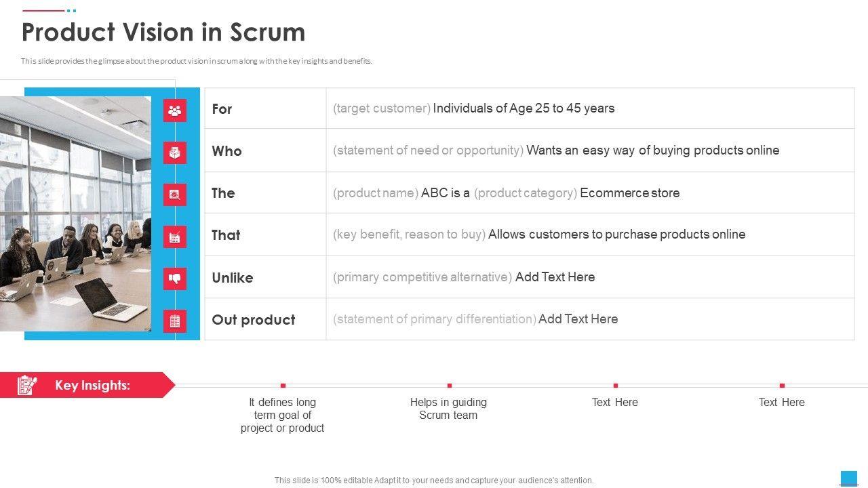Click the red icon beside the That row
The image size is (868, 488).
coord(175,237)
